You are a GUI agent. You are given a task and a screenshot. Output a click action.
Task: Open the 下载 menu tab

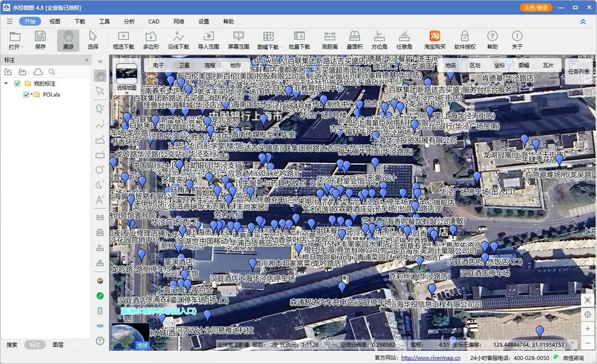(x=80, y=22)
